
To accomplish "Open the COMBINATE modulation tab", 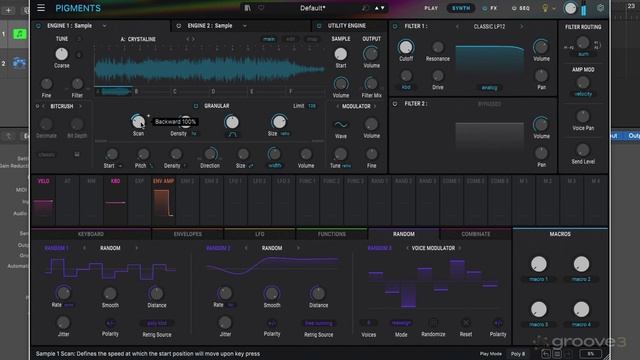I will pyautogui.click(x=476, y=234).
